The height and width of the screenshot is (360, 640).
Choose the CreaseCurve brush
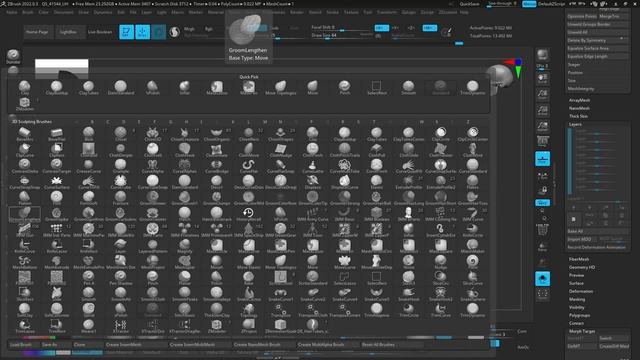(x=89, y=166)
